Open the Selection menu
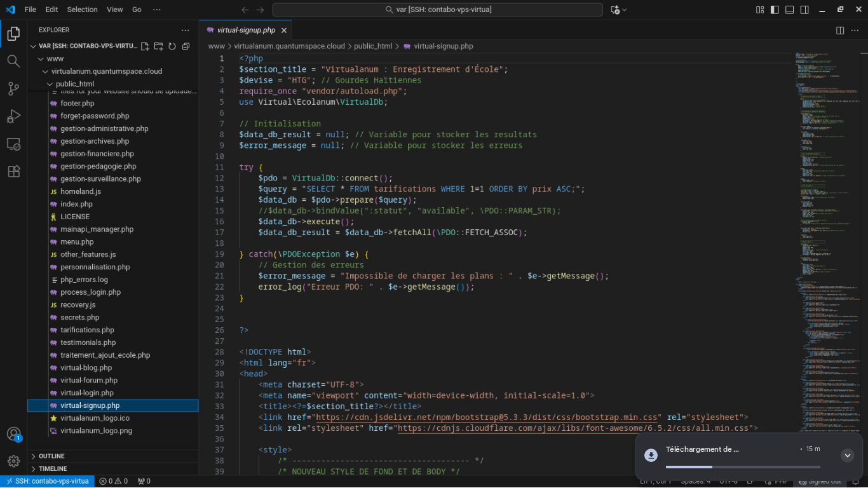The height and width of the screenshot is (488, 868). [x=82, y=10]
